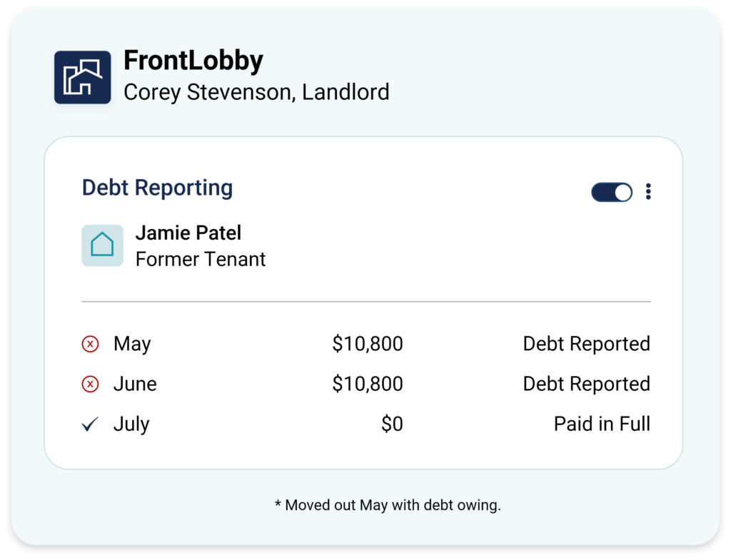Image resolution: width=731 pixels, height=560 pixels.
Task: Click the red X icon next to May
Action: [91, 345]
